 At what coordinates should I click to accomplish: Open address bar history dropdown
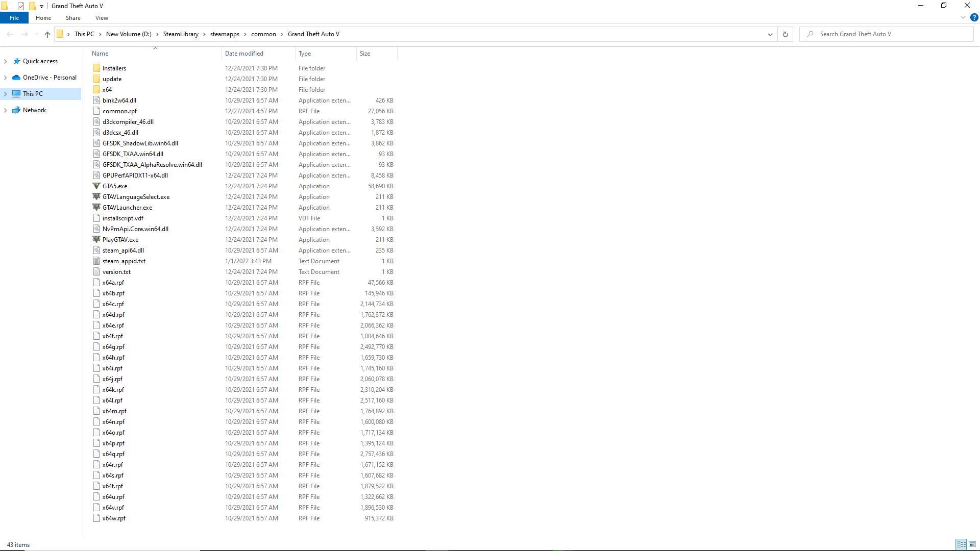770,34
